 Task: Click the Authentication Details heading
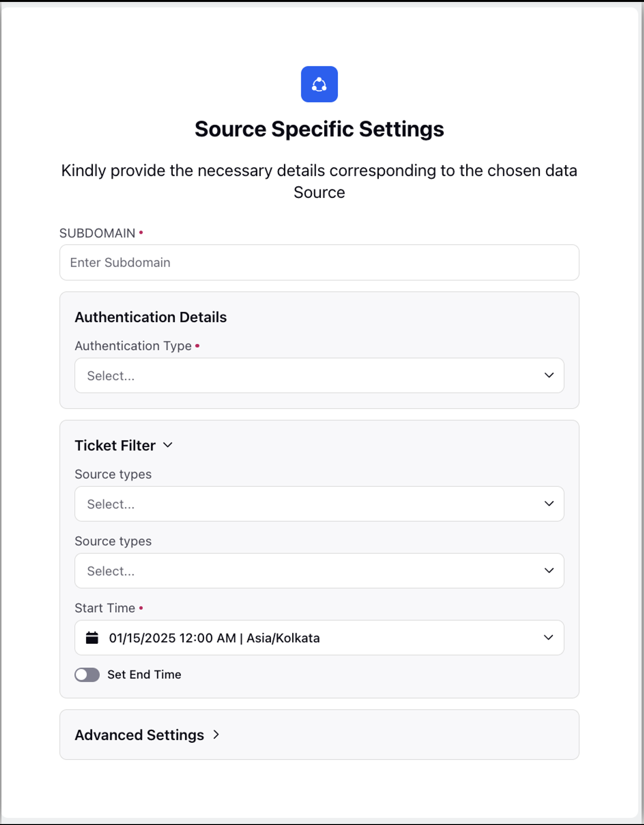[x=151, y=317]
